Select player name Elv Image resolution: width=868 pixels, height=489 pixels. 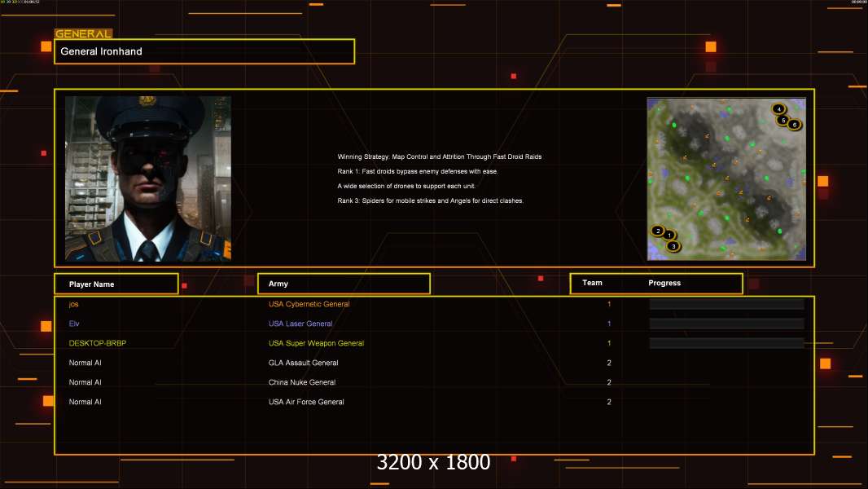(x=74, y=324)
